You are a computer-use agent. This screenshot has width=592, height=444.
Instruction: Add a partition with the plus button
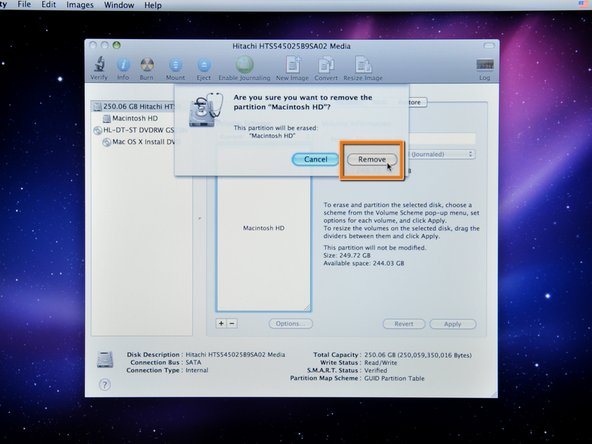[x=221, y=324]
